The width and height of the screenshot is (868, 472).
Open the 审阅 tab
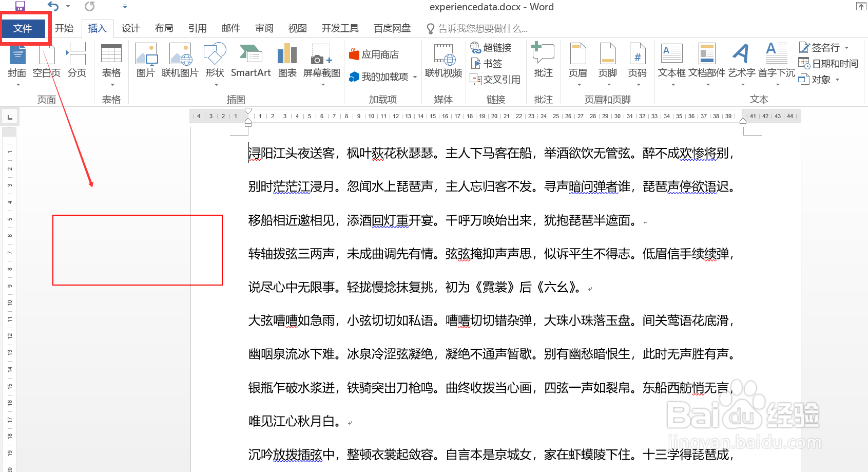[x=264, y=28]
